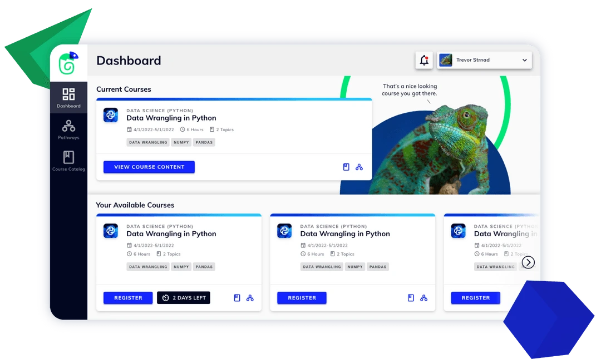This screenshot has height=364, width=601.
Task: Click the Data Wrangling tag on the third available course
Action: (496, 267)
